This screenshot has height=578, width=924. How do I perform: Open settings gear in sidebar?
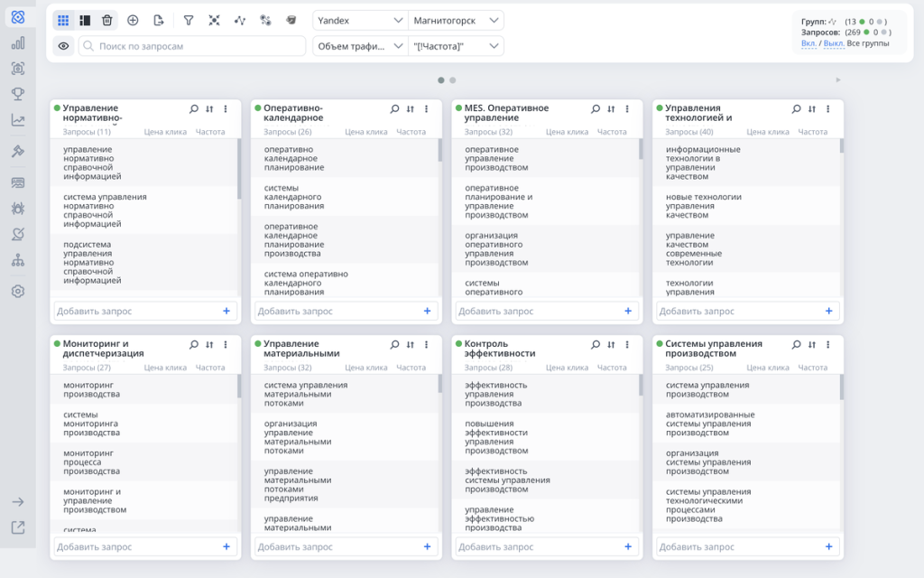[x=18, y=292]
